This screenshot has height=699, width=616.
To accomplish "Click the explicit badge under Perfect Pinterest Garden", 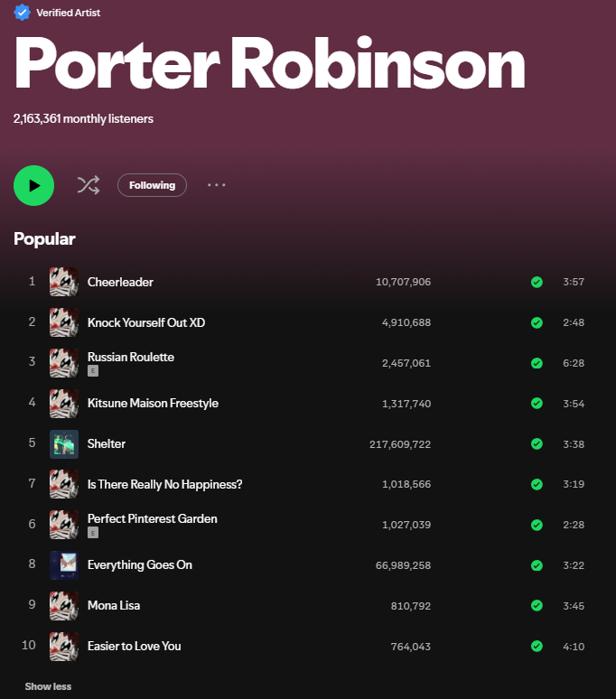I will click(93, 533).
